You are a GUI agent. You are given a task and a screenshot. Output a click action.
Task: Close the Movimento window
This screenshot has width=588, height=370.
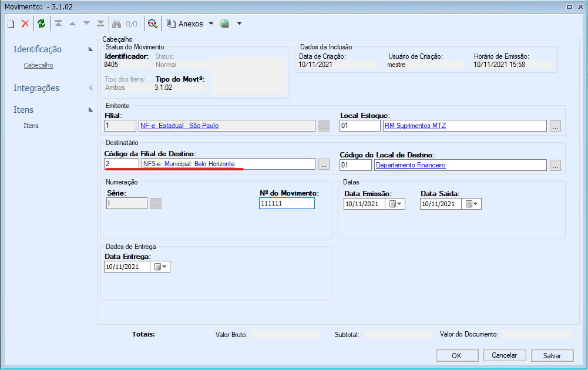click(580, 6)
